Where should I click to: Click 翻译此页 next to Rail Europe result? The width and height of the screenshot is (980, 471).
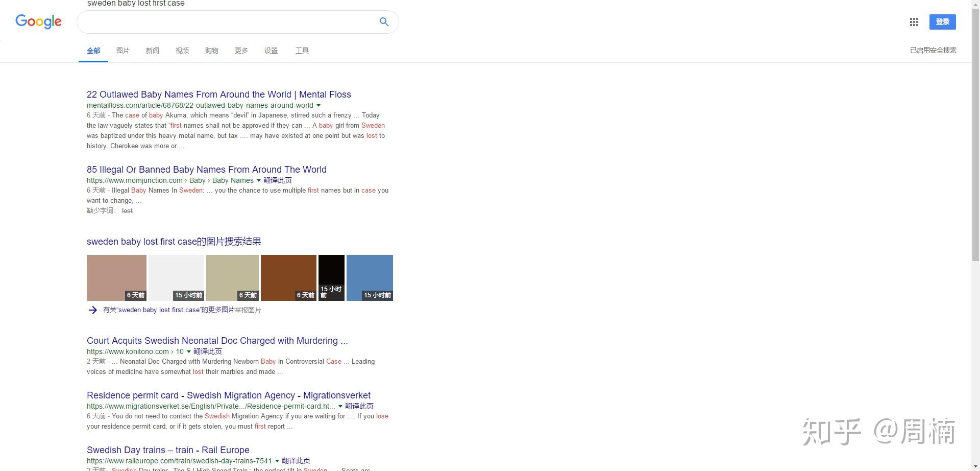coord(296,461)
